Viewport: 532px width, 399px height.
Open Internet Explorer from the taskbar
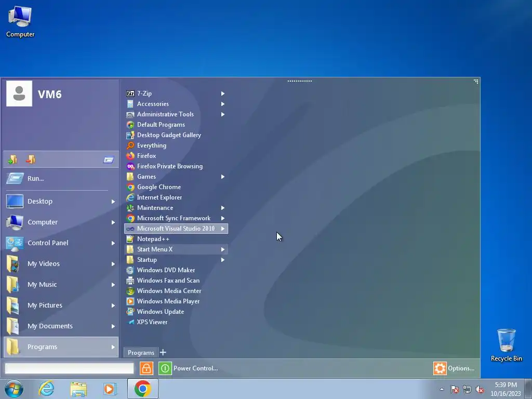[x=46, y=389]
